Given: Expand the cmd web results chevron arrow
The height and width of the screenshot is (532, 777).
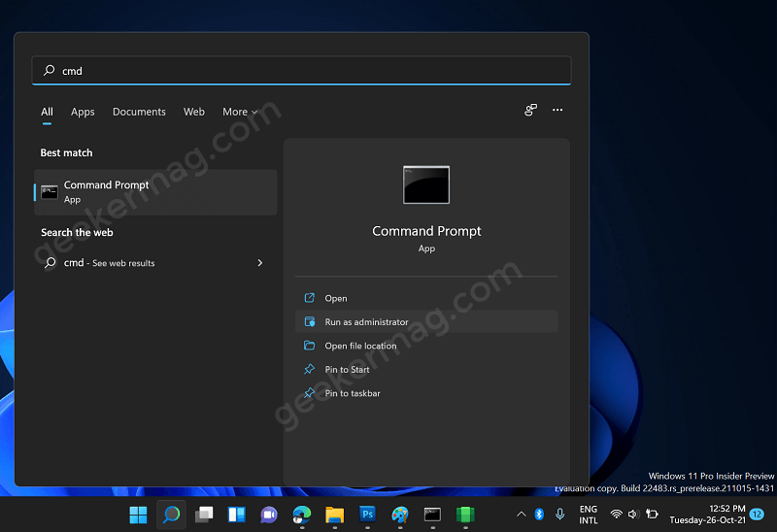Looking at the screenshot, I should click(x=259, y=263).
